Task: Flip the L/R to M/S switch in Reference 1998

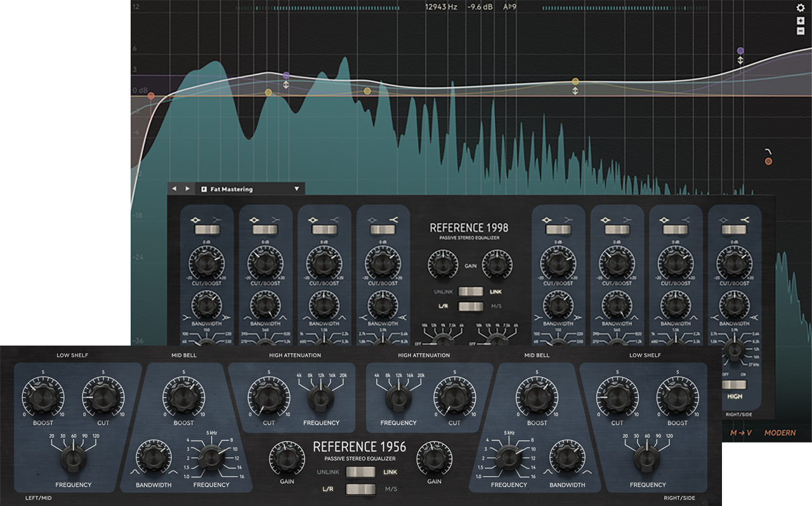Action: click(471, 307)
